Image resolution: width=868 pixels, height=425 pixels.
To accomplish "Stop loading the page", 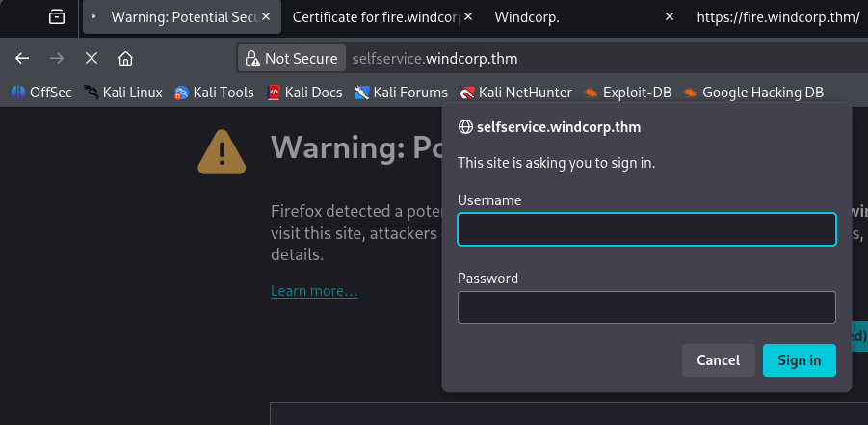I will pos(91,58).
